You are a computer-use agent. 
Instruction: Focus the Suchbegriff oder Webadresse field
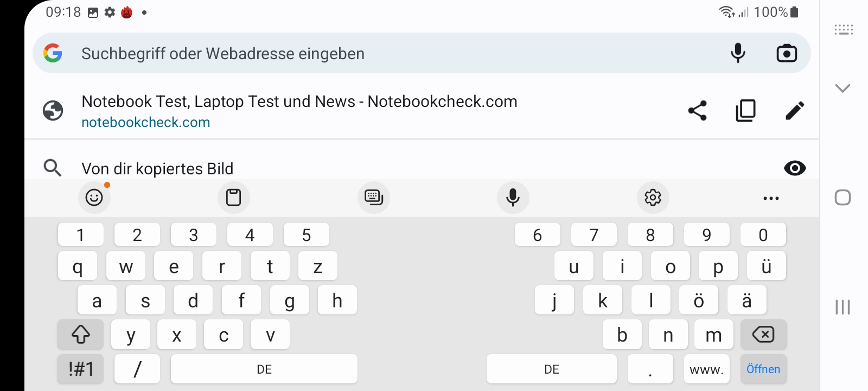pyautogui.click(x=380, y=53)
